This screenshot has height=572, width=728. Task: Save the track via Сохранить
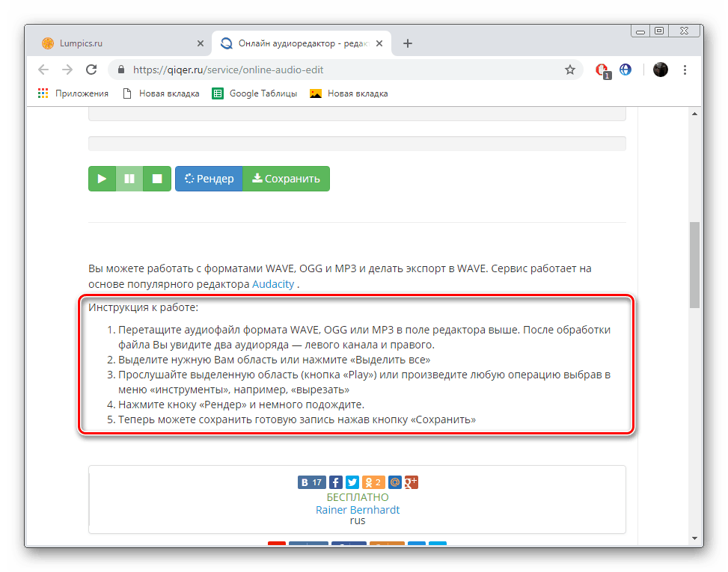(286, 178)
